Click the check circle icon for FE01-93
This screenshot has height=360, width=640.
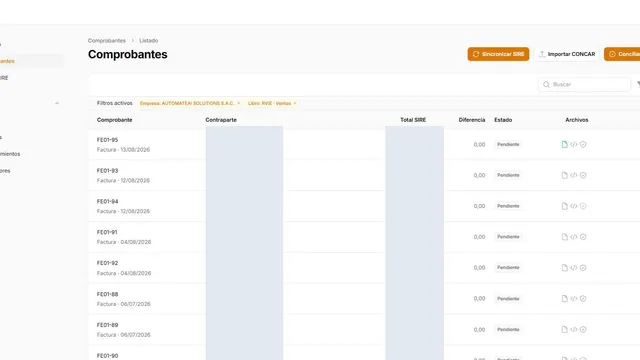583,175
